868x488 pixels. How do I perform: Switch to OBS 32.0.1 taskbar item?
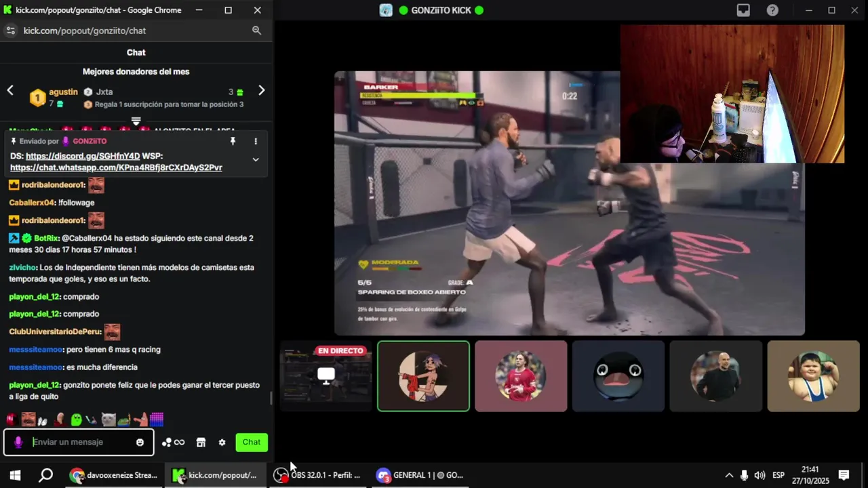(x=317, y=475)
